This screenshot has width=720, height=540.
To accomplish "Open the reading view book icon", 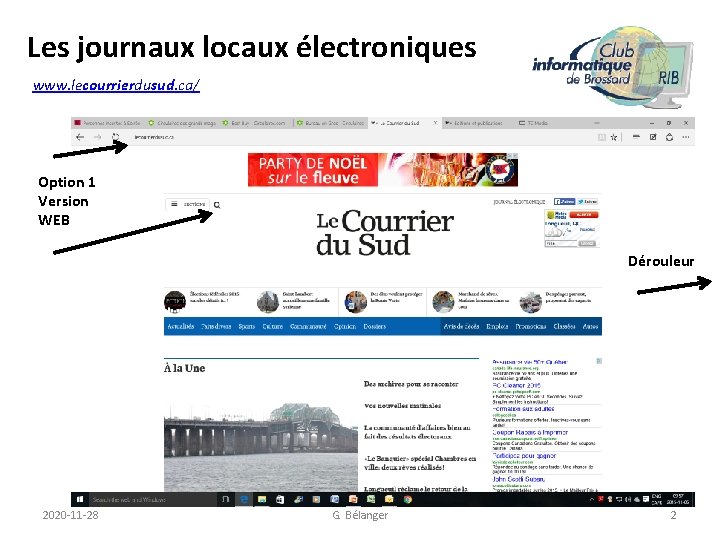I will point(602,137).
